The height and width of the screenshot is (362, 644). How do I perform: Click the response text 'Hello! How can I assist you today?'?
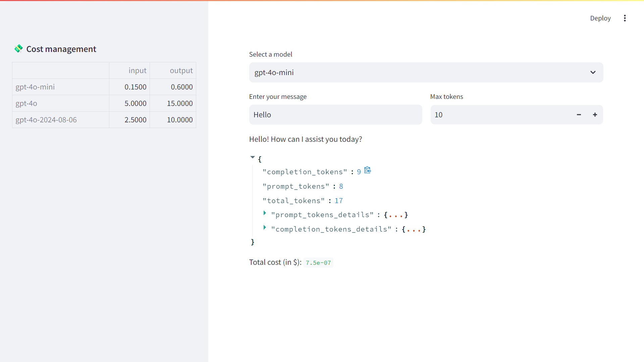pyautogui.click(x=306, y=139)
